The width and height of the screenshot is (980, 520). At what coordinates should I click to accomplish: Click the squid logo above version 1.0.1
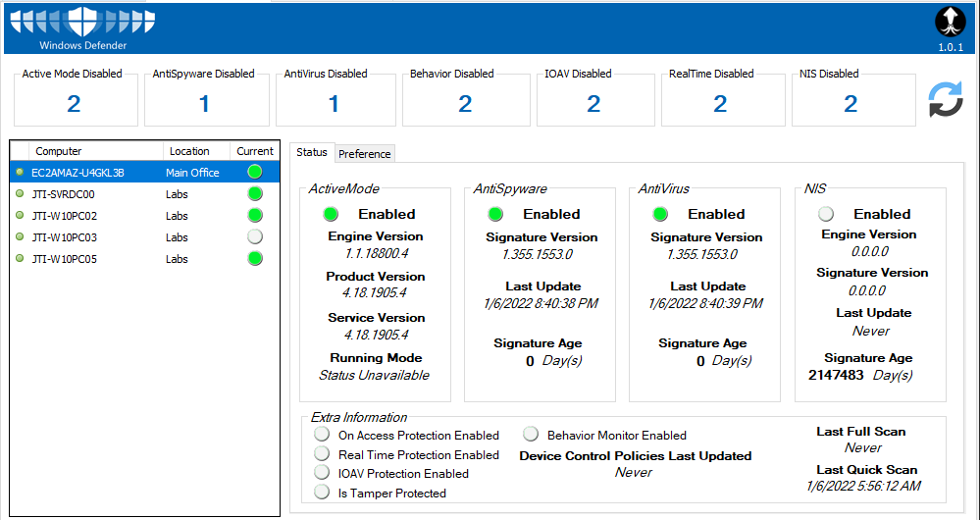[950, 23]
